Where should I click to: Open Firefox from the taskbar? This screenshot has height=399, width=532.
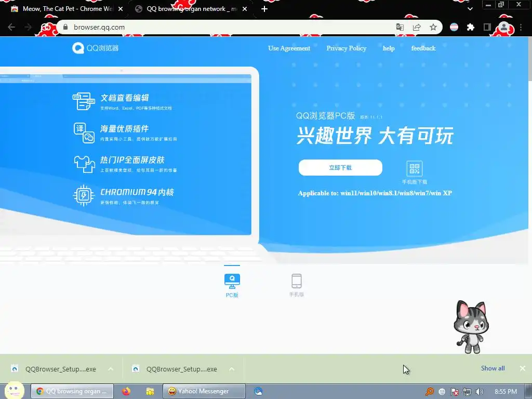(x=126, y=391)
